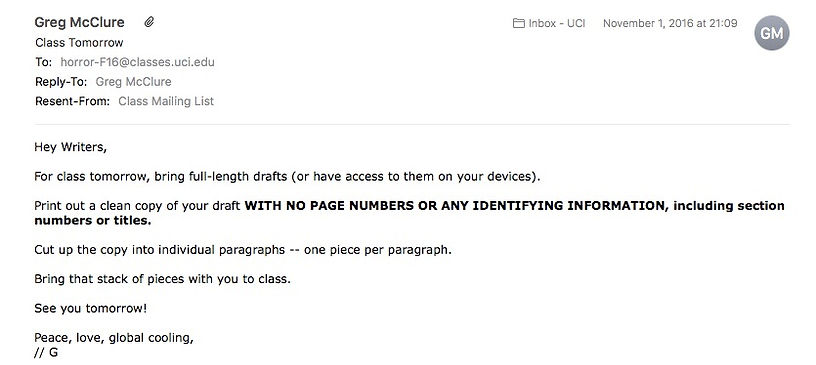Click sender name Greg McClure

[x=79, y=22]
